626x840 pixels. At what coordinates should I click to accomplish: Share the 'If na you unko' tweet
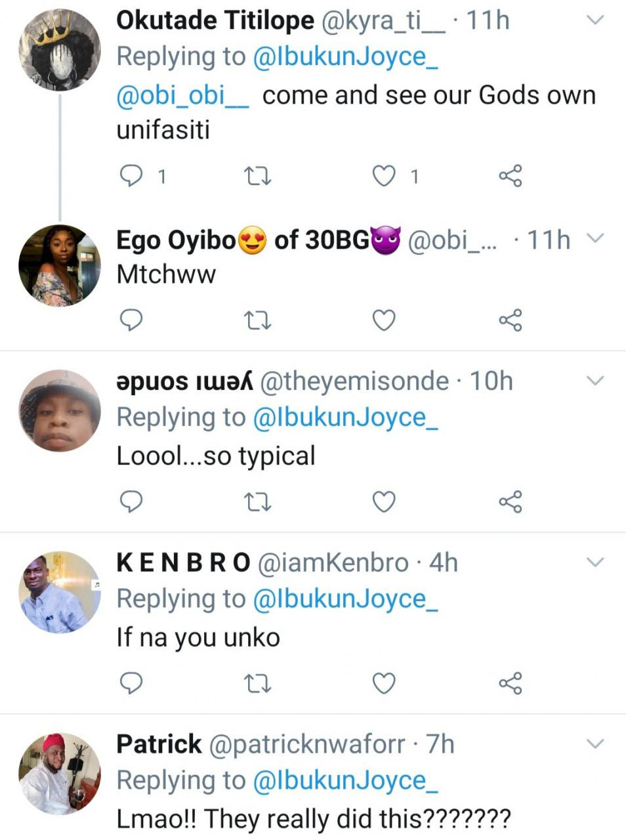(x=510, y=683)
